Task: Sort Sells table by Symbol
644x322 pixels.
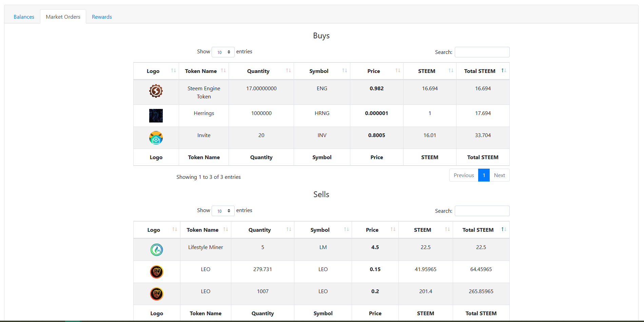Action: (x=323, y=230)
